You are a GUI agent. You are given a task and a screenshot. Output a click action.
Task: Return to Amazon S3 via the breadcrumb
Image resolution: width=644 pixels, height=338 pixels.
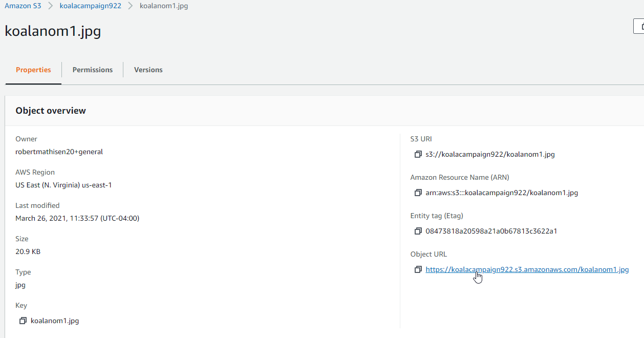tap(23, 6)
